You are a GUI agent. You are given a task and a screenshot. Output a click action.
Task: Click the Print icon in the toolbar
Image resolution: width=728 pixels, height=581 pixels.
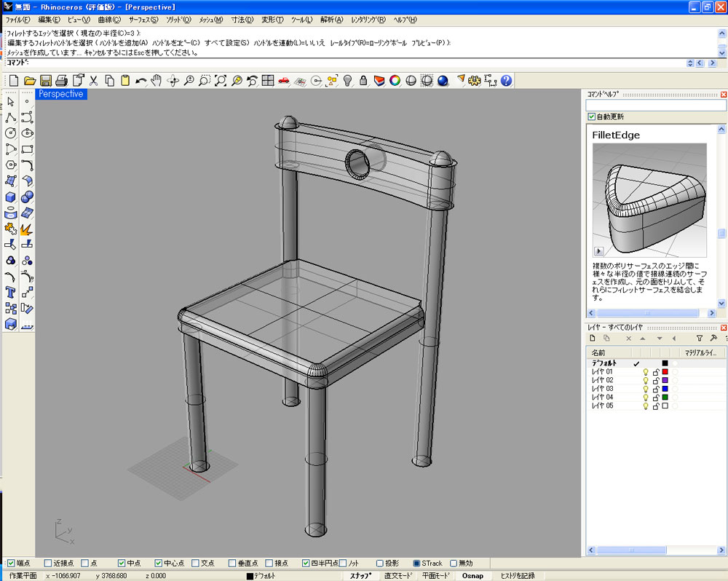62,81
